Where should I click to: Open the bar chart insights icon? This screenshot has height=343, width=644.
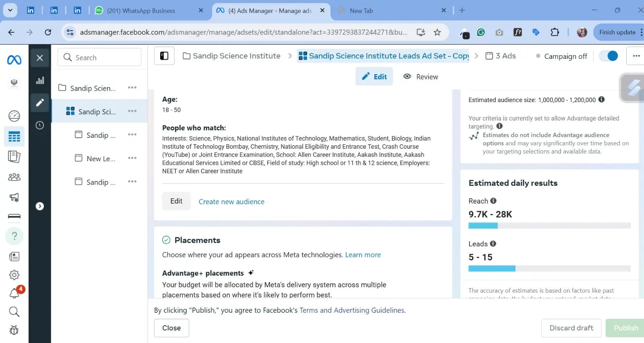click(x=40, y=81)
